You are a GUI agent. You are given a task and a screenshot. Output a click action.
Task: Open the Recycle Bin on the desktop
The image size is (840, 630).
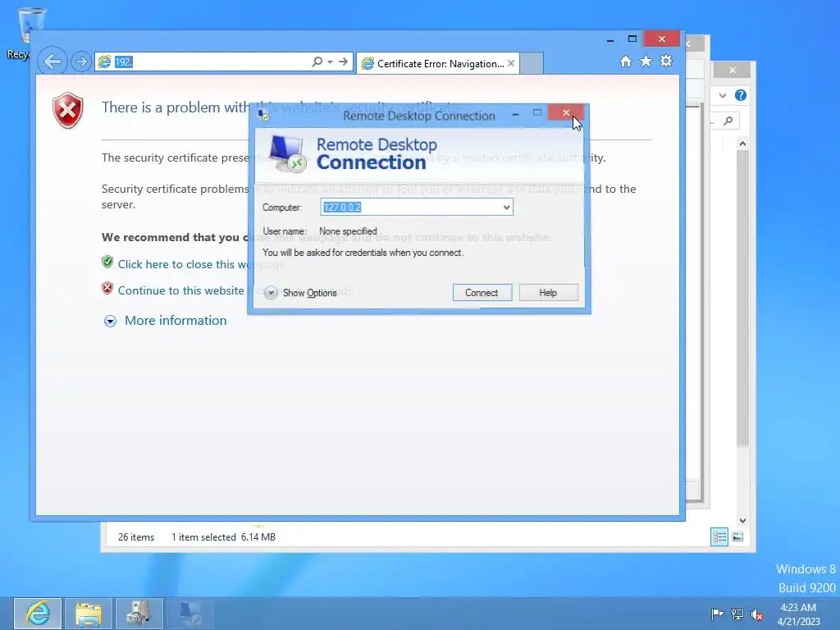pos(30,32)
